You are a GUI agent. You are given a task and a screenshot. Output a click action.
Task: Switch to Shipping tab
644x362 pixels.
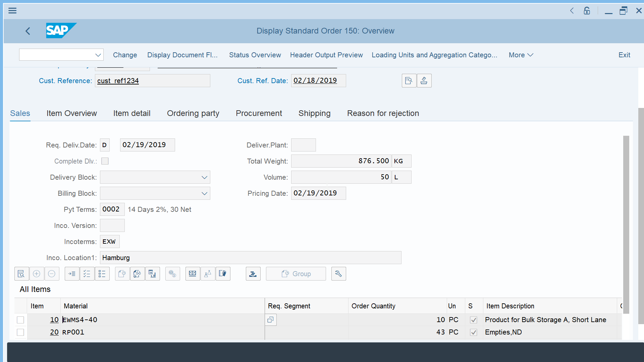314,113
